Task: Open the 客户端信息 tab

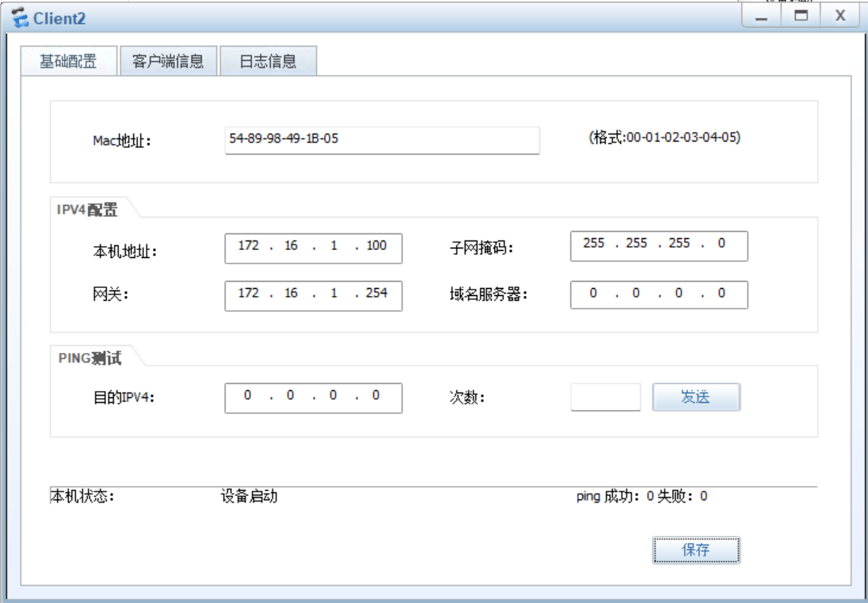Action: [x=168, y=61]
